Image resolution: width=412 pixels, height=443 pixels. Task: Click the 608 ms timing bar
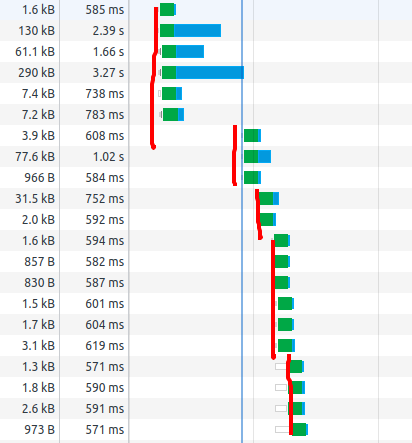[x=252, y=136]
